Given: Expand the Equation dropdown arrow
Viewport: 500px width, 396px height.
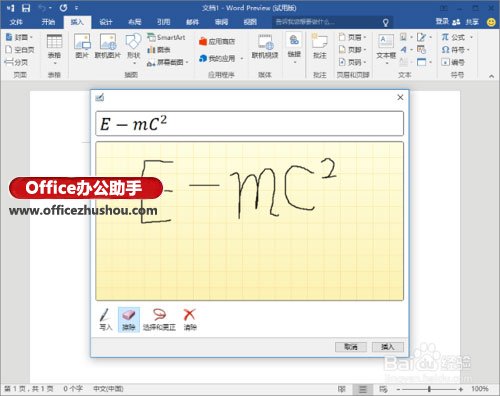Looking at the screenshot, I should click(x=471, y=37).
